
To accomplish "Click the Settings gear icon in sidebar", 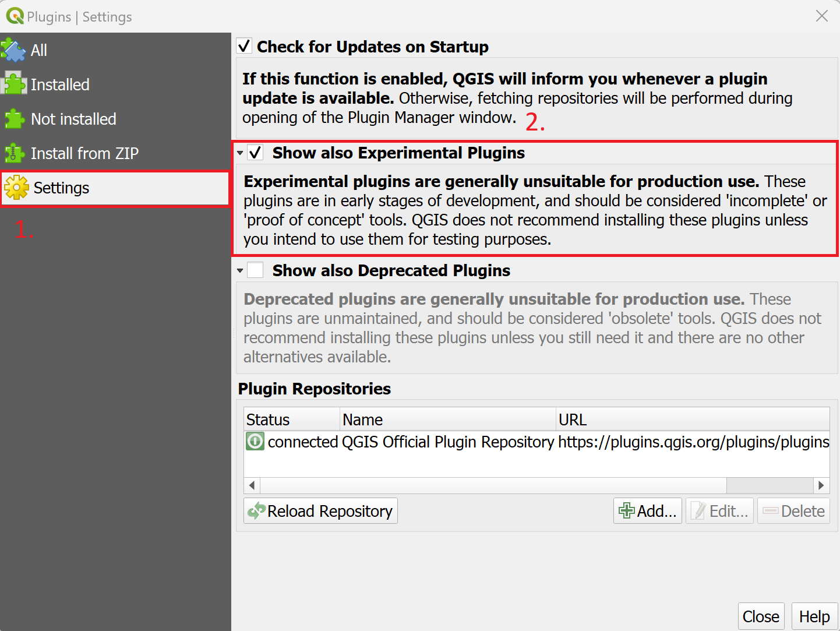I will [x=16, y=188].
